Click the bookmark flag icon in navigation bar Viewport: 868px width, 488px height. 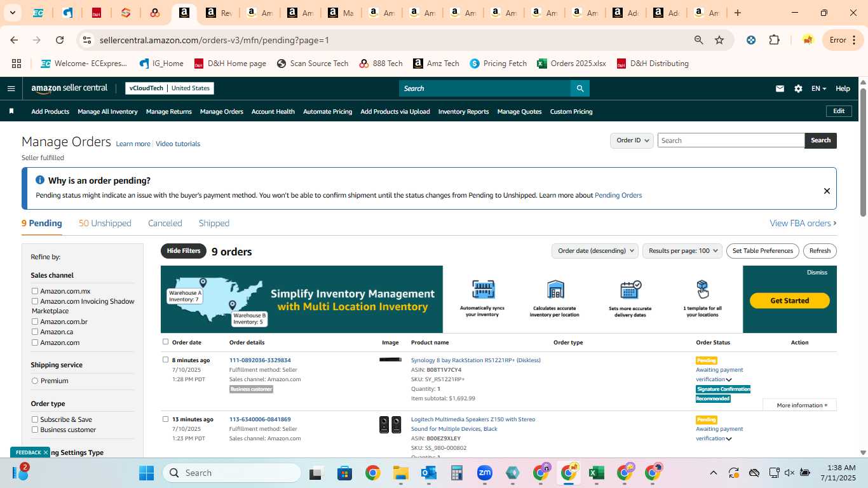click(11, 111)
